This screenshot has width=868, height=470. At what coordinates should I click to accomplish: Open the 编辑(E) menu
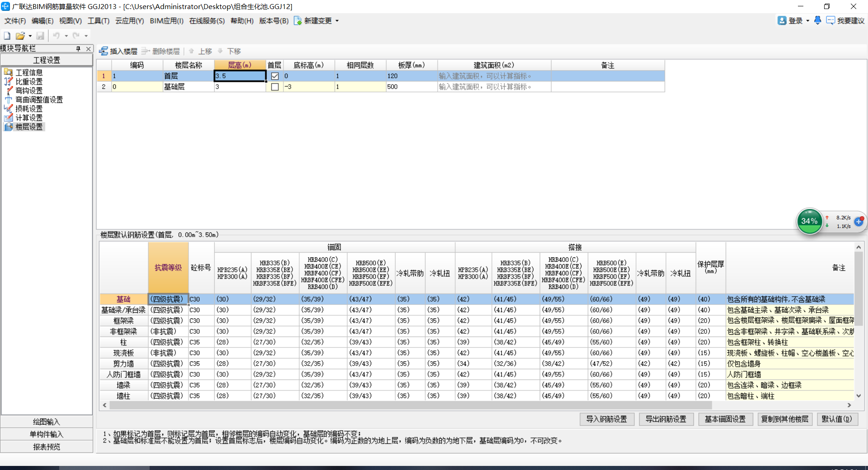(x=42, y=21)
